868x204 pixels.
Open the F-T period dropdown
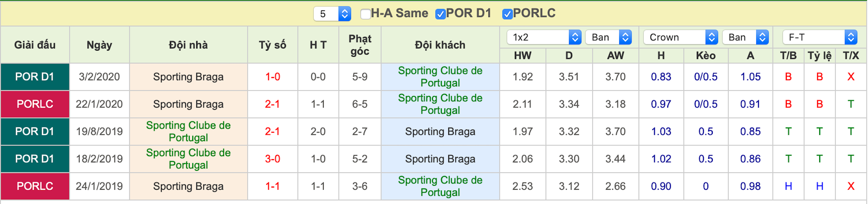point(820,37)
